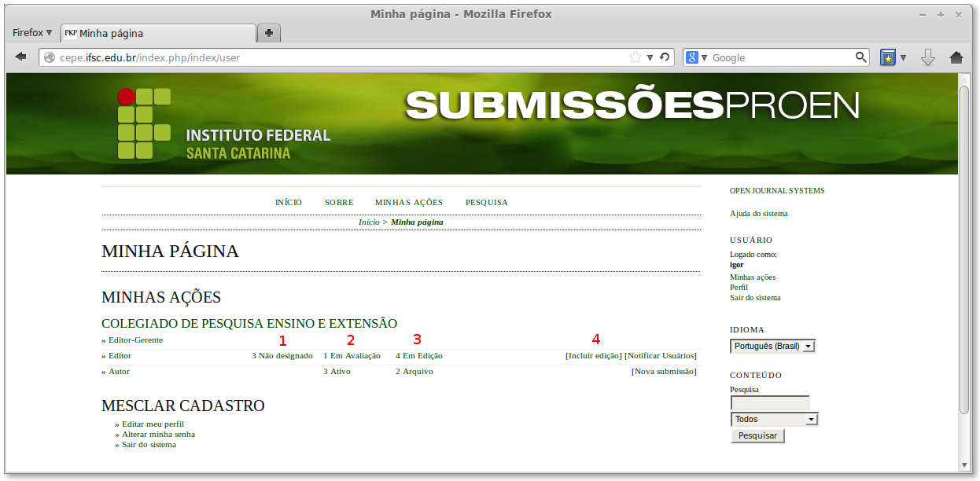Open MINHAS AÇÕES in the navigation bar
980x481 pixels.
coord(408,202)
